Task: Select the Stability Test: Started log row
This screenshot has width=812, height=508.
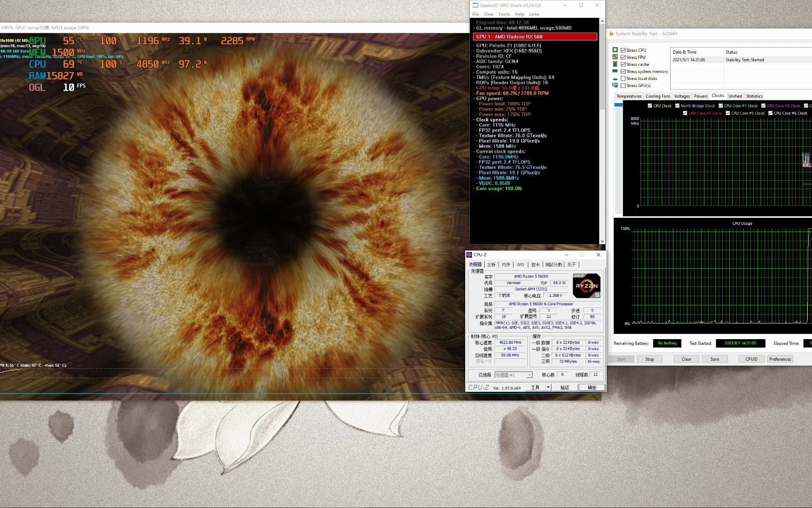Action: (741, 60)
